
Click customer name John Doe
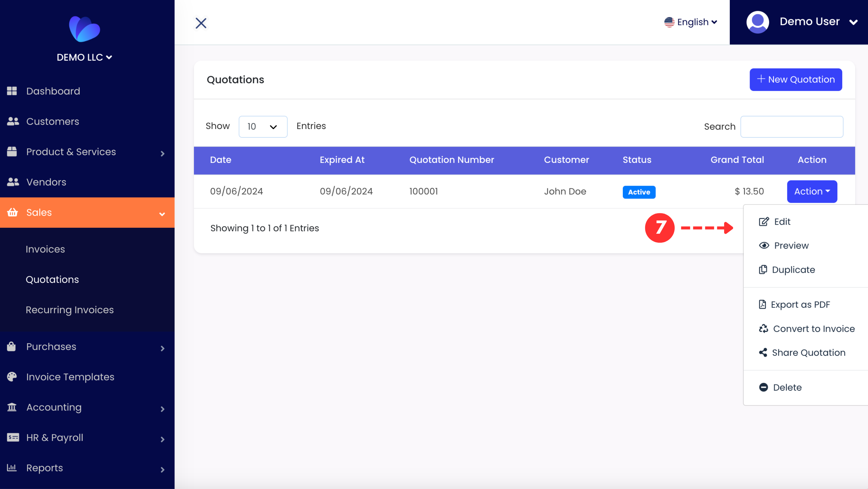pos(565,192)
